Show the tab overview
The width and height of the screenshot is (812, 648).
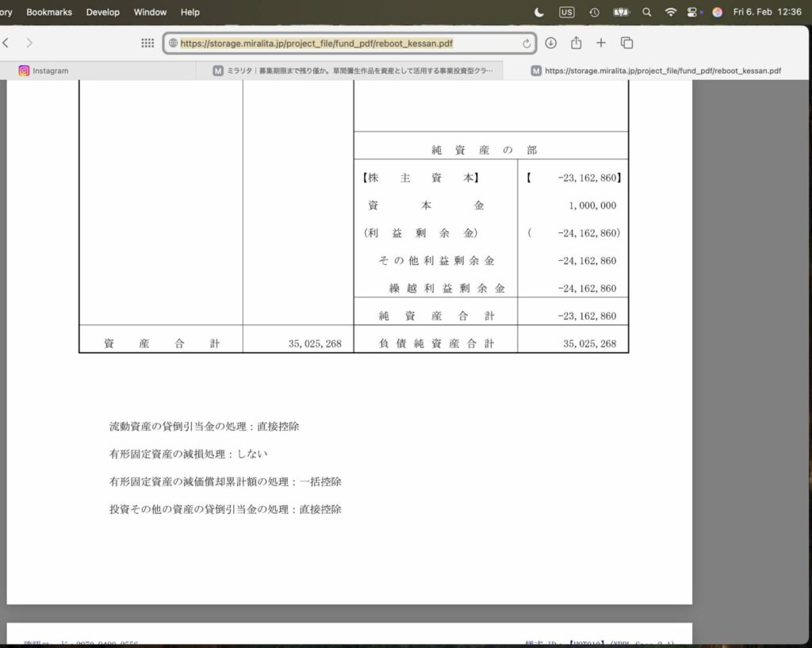click(626, 43)
